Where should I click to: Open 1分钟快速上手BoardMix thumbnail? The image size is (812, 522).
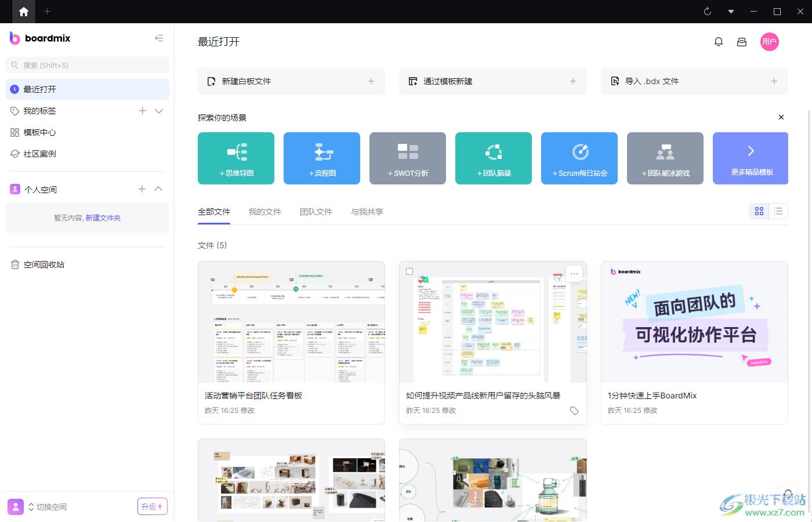[694, 322]
